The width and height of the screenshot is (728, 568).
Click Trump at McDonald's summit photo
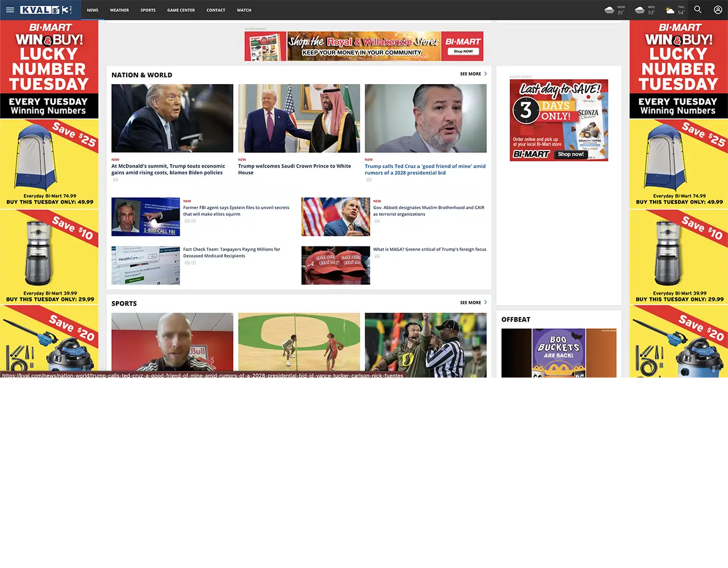point(172,118)
